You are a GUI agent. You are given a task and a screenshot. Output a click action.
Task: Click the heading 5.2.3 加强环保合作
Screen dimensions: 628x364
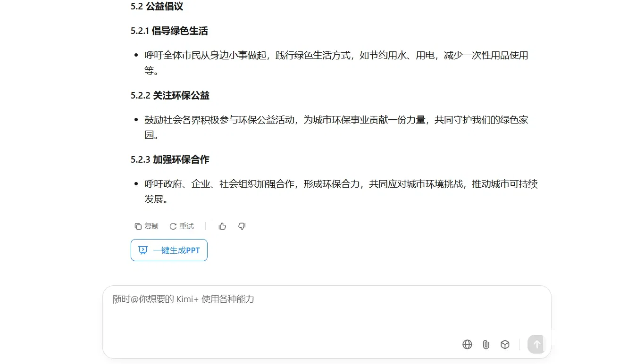(x=170, y=160)
